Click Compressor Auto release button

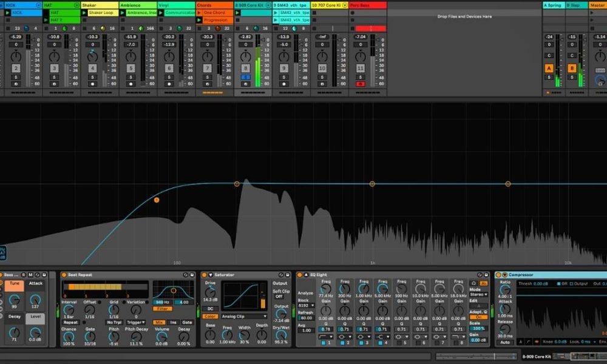(505, 343)
